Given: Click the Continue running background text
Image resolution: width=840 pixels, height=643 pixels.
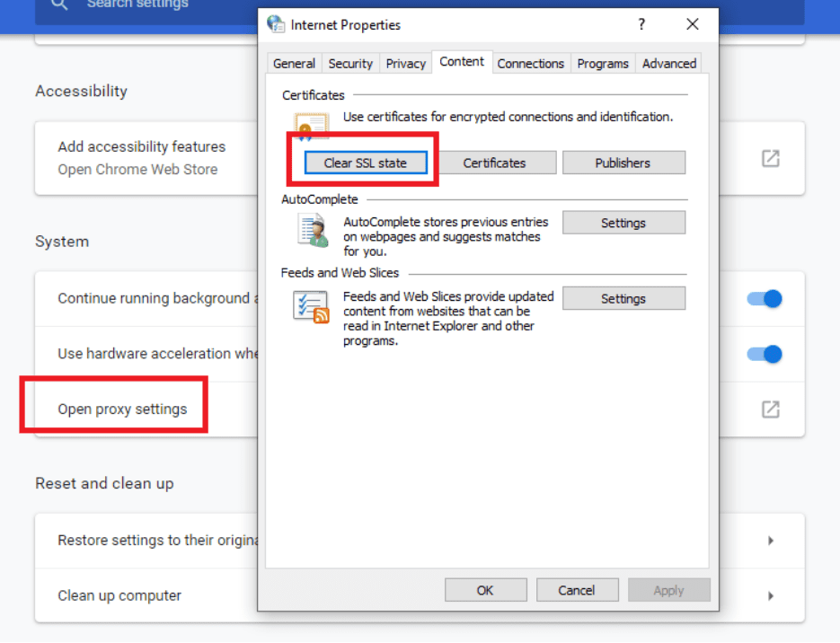Looking at the screenshot, I should coord(158,298).
